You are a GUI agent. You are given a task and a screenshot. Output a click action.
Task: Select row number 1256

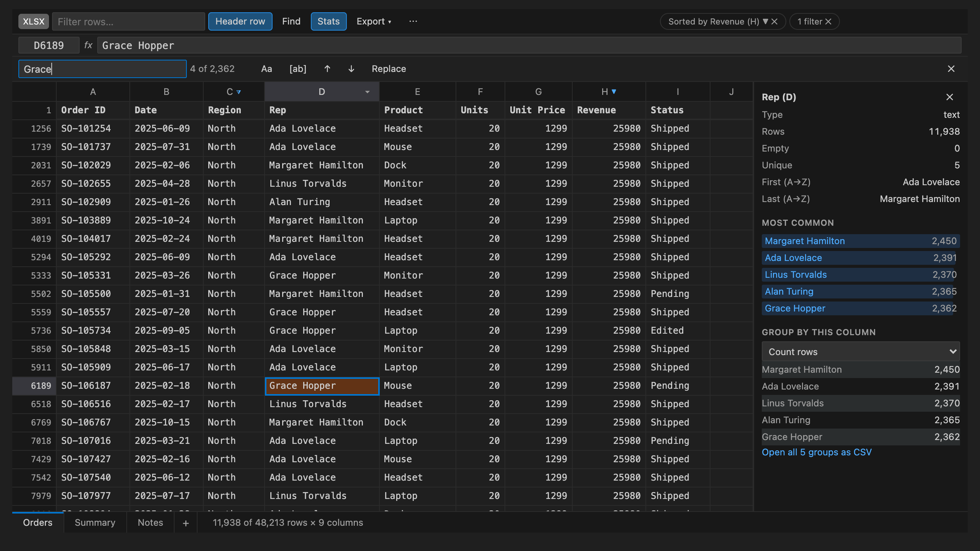[x=34, y=129]
